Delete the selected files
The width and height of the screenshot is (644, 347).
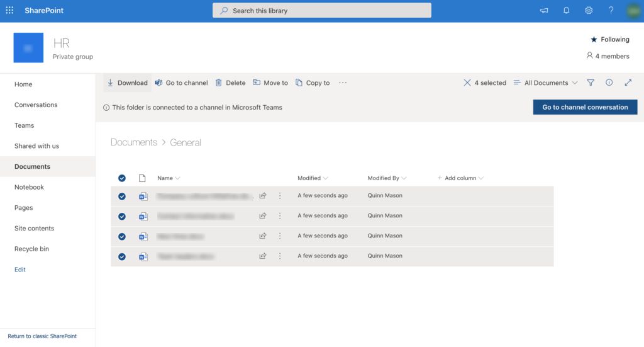230,82
